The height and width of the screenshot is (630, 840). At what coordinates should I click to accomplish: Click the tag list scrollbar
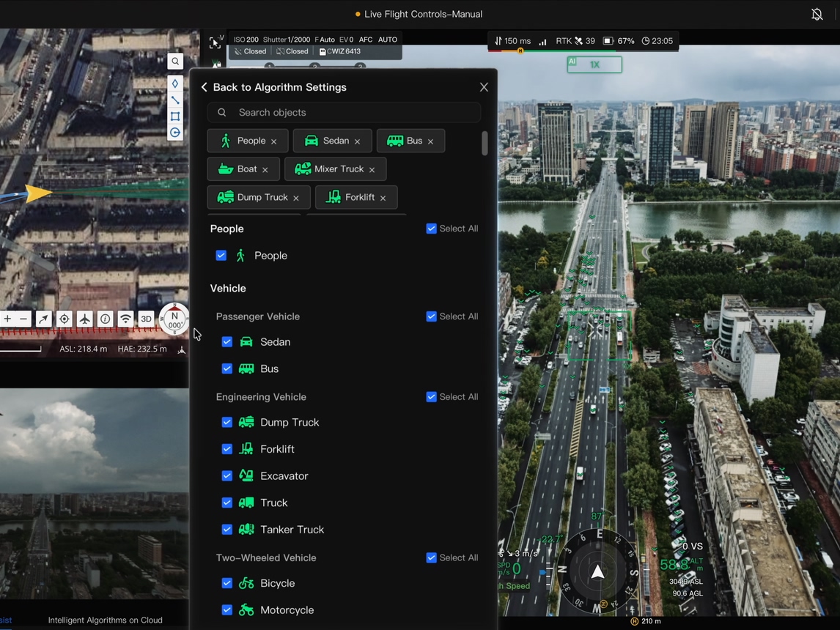[485, 144]
